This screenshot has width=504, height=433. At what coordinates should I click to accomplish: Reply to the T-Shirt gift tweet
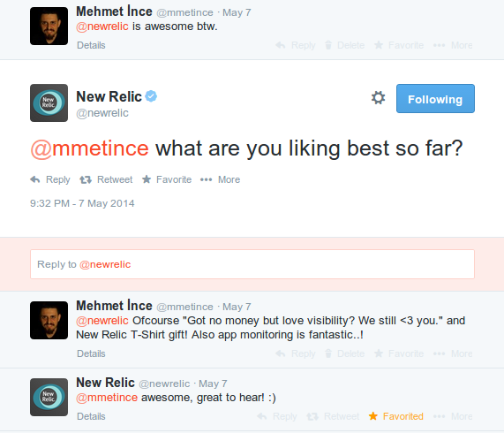coord(296,353)
